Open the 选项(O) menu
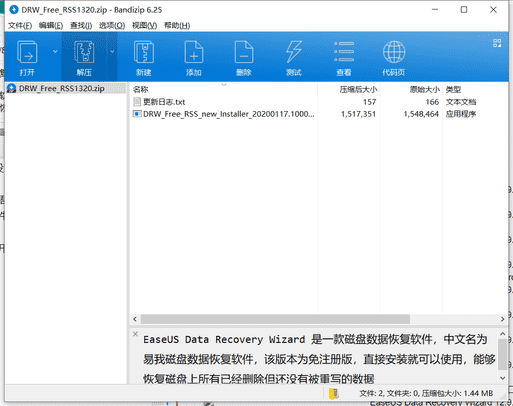 click(112, 26)
